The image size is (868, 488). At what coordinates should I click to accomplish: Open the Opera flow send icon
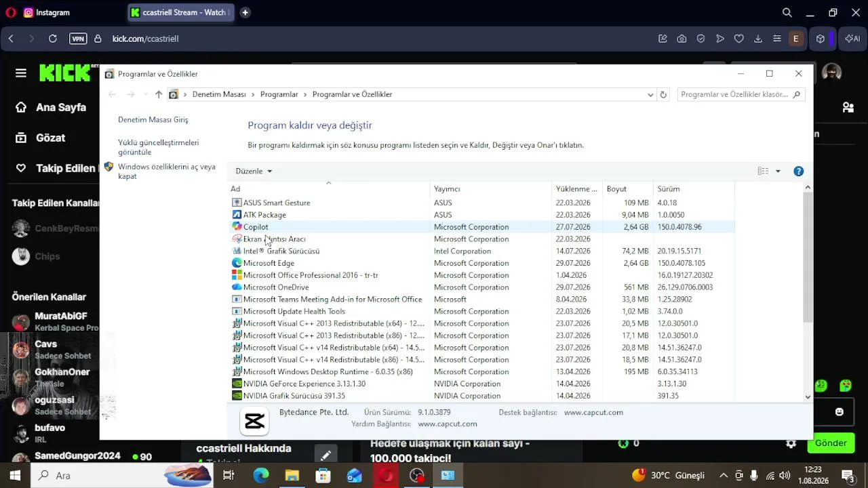pos(720,39)
